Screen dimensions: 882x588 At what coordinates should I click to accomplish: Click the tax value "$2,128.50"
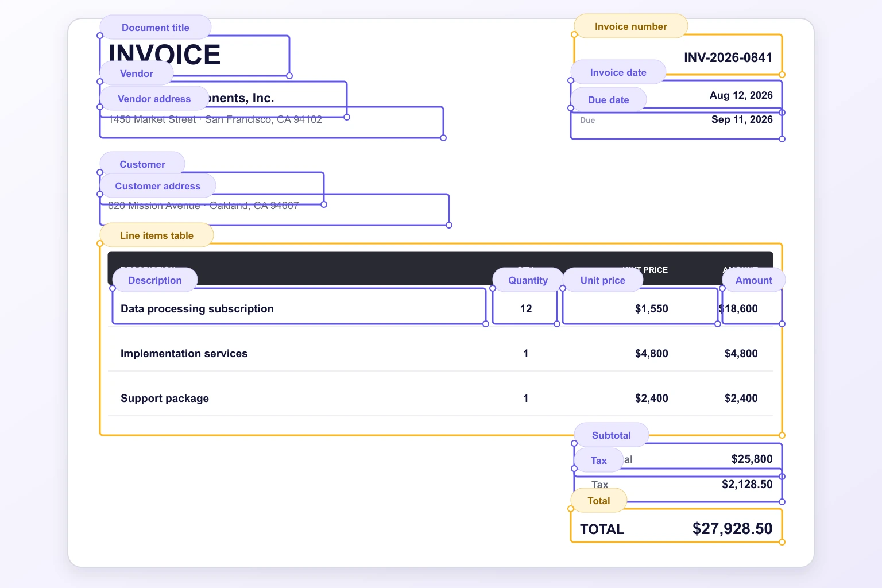(747, 485)
